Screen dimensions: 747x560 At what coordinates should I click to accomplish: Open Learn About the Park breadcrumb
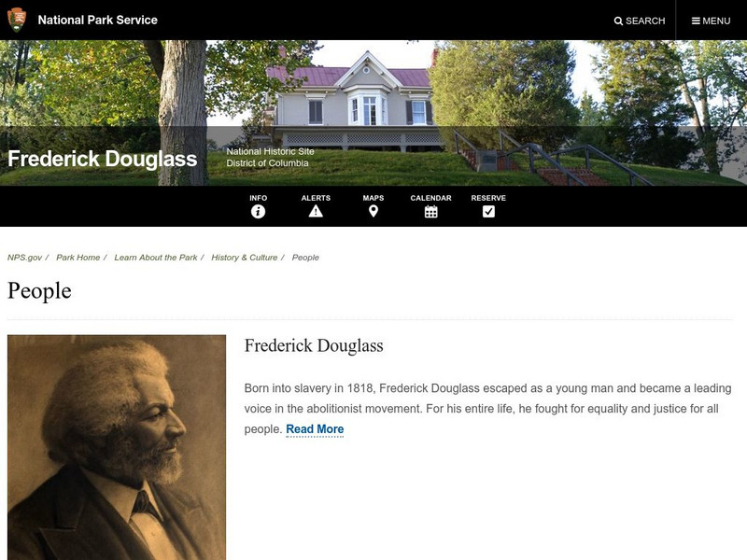pyautogui.click(x=156, y=258)
